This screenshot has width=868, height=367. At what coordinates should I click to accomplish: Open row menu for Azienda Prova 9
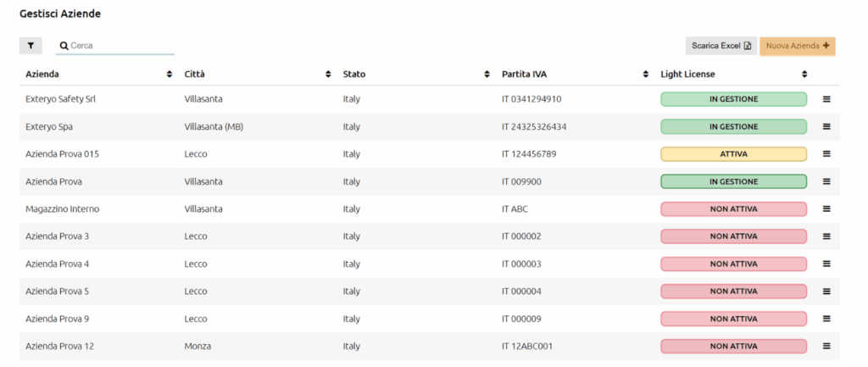click(x=826, y=319)
